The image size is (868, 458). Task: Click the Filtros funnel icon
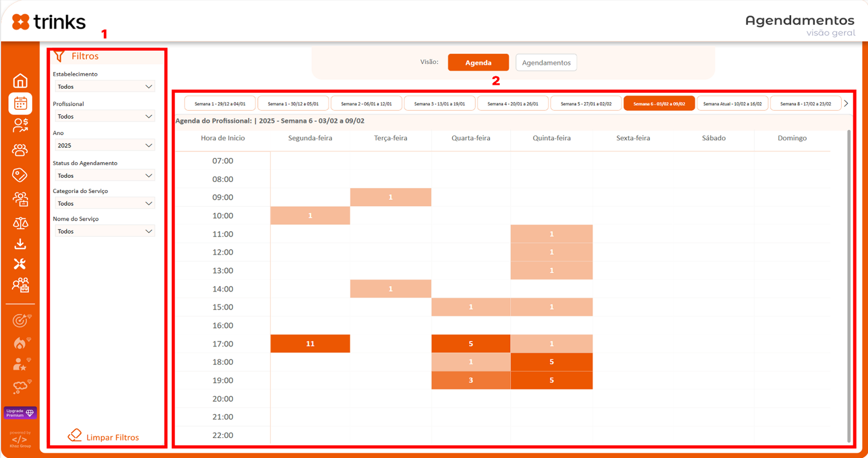coord(60,56)
